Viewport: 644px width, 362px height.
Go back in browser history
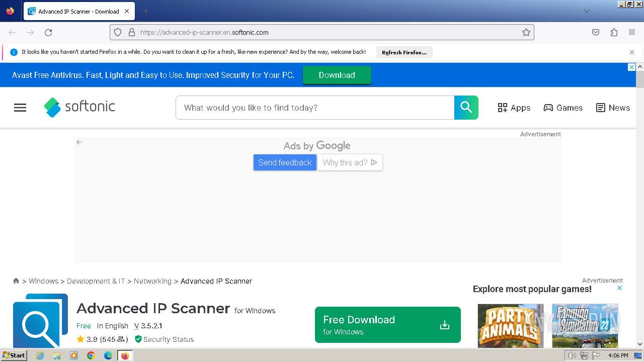click(12, 32)
